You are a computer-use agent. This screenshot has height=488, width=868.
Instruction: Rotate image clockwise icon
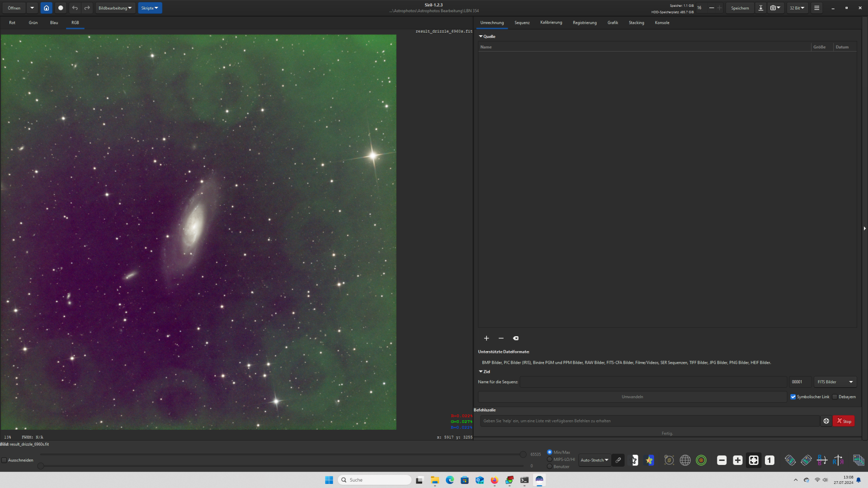coord(806,460)
